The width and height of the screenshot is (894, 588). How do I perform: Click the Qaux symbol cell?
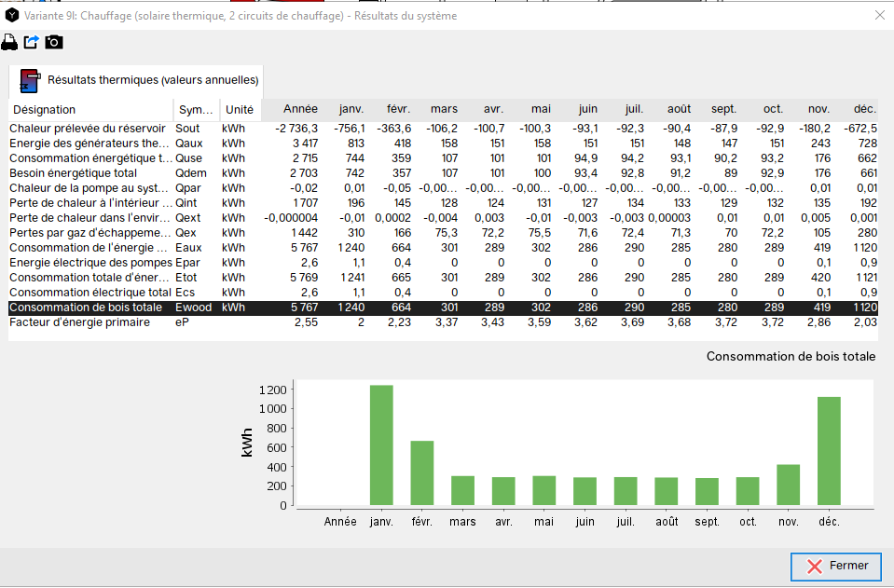pyautogui.click(x=189, y=144)
